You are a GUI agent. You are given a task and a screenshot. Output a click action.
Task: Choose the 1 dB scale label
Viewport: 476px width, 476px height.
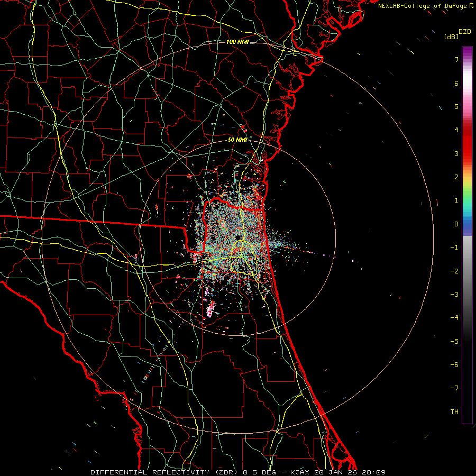coord(456,200)
